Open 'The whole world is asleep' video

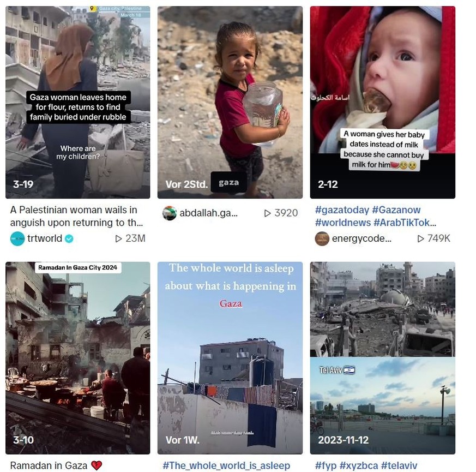click(230, 358)
